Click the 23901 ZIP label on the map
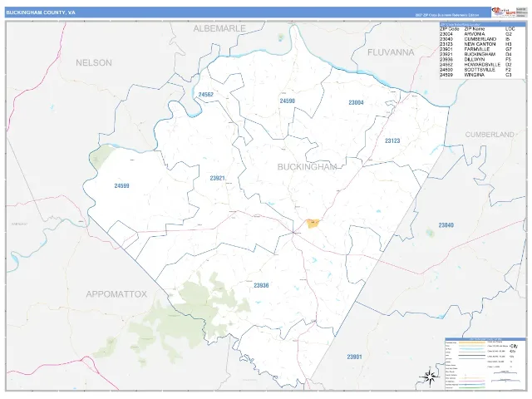The height and width of the screenshot is (399, 532). [354, 357]
